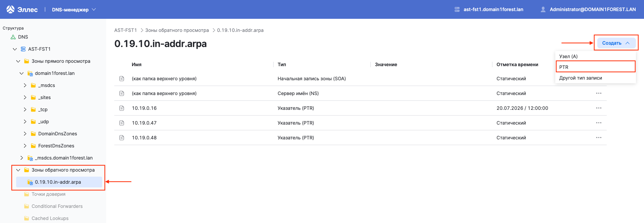The height and width of the screenshot is (223, 644).
Task: Click the Эллес logo icon
Action: click(x=10, y=9)
